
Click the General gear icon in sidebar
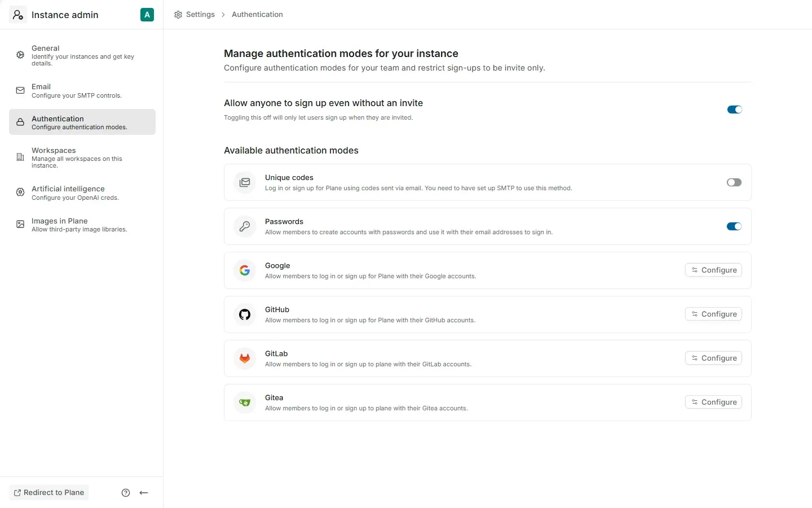pyautogui.click(x=20, y=55)
